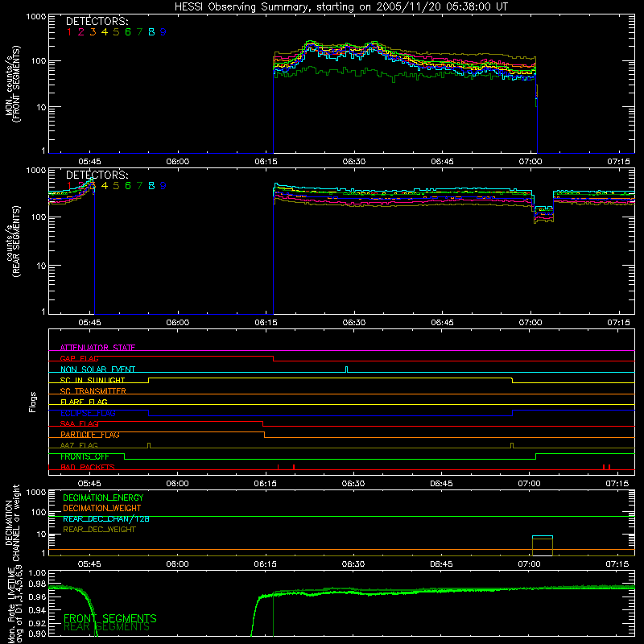644x644 pixels.
Task: Click the SC_IN_SUNLIGHT flag label
Action: pyautogui.click(x=93, y=380)
